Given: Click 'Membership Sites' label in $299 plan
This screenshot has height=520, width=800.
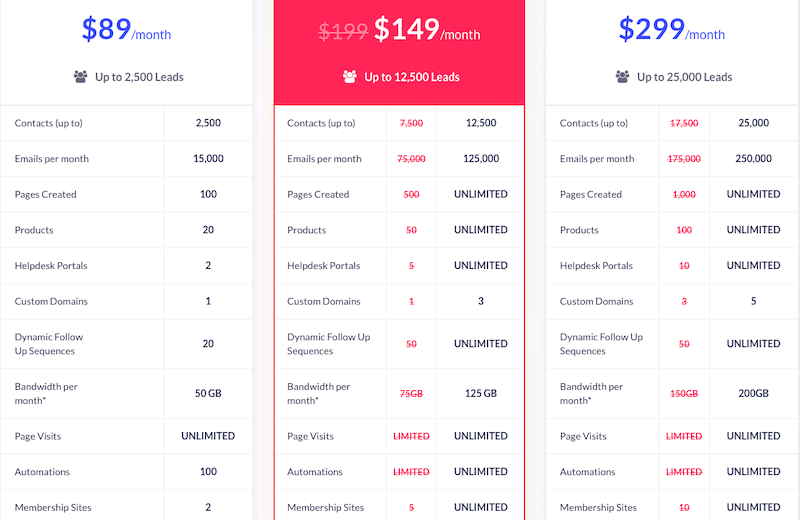Looking at the screenshot, I should [598, 508].
